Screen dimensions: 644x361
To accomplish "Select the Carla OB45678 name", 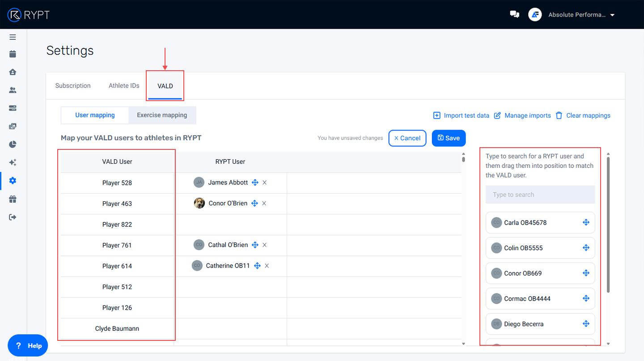I will pyautogui.click(x=525, y=222).
